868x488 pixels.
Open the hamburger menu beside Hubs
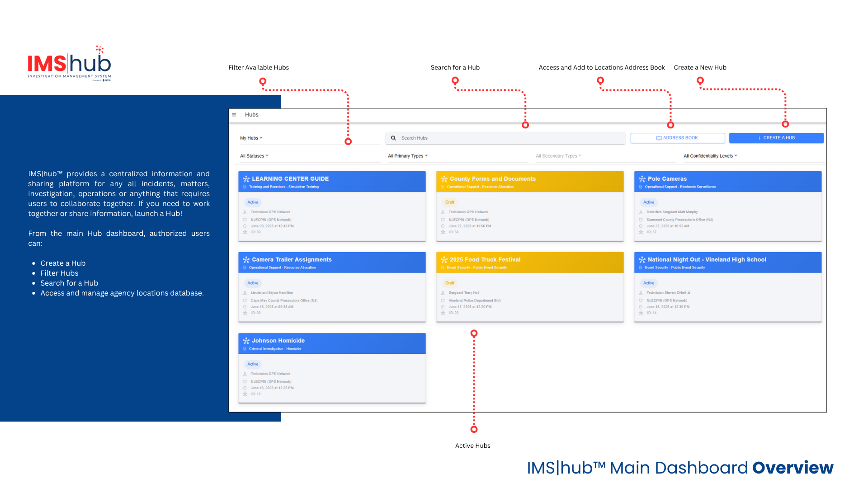pos(234,115)
